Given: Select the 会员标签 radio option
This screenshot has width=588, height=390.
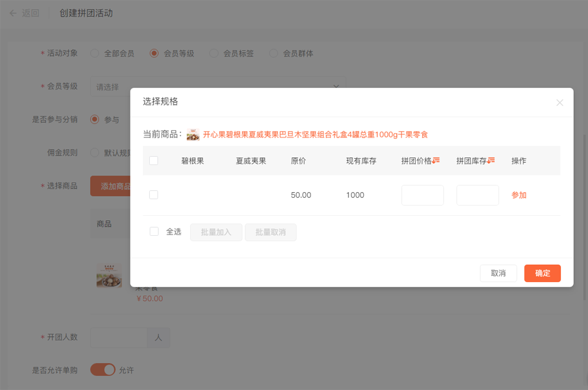Looking at the screenshot, I should 214,53.
